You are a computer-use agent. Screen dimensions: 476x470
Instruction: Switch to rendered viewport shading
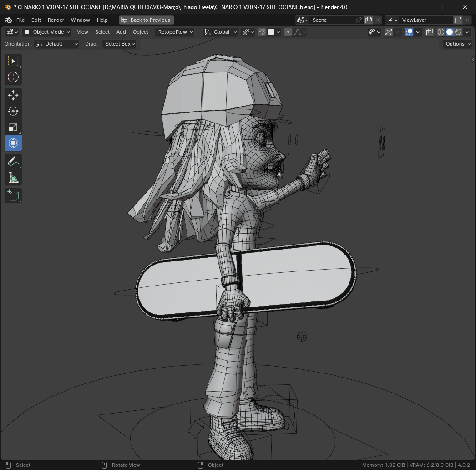[458, 32]
